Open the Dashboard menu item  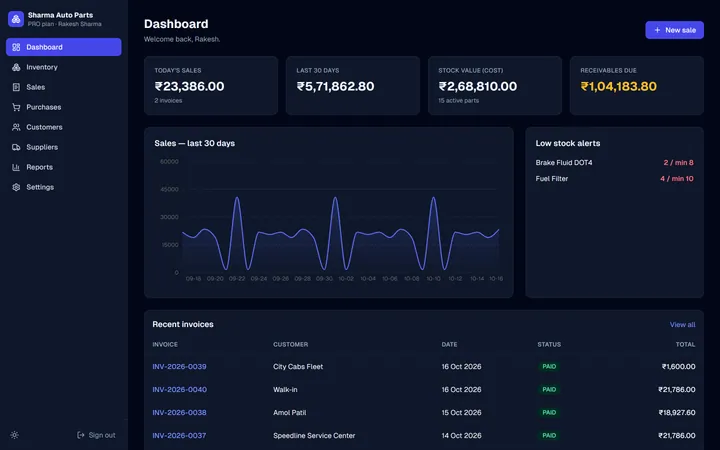coord(64,47)
